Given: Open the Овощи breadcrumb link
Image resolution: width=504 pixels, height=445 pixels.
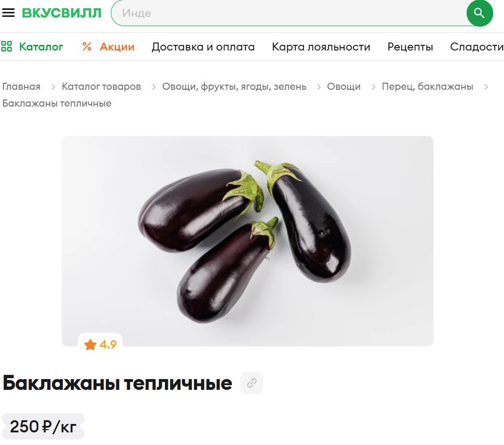Looking at the screenshot, I should 344,87.
